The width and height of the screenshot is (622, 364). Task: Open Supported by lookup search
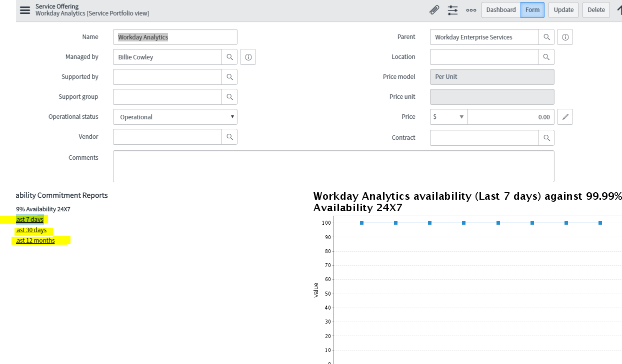click(230, 77)
